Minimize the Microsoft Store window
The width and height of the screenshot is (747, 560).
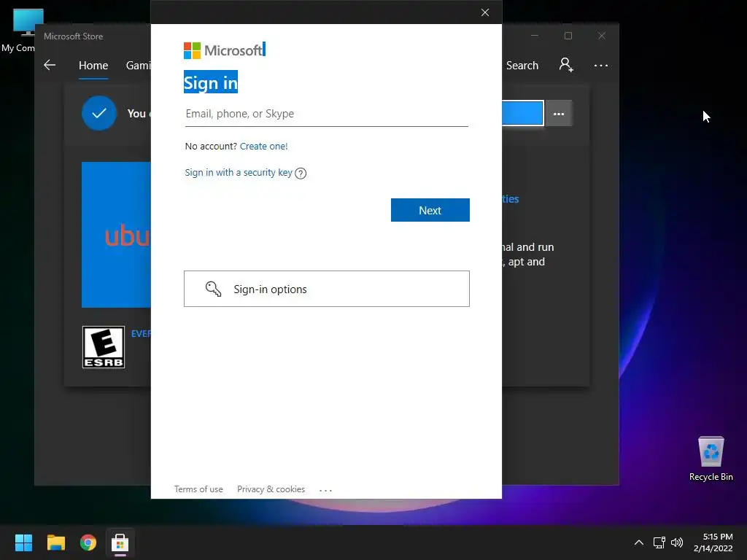pos(535,36)
